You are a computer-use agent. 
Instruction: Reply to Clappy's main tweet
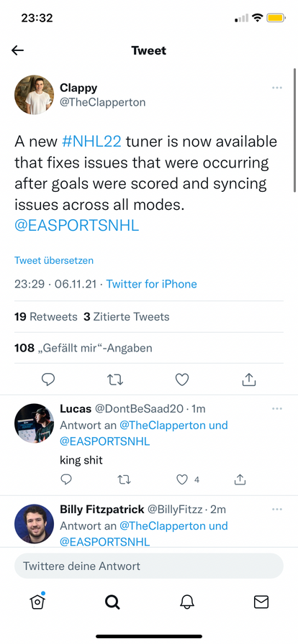click(x=48, y=379)
